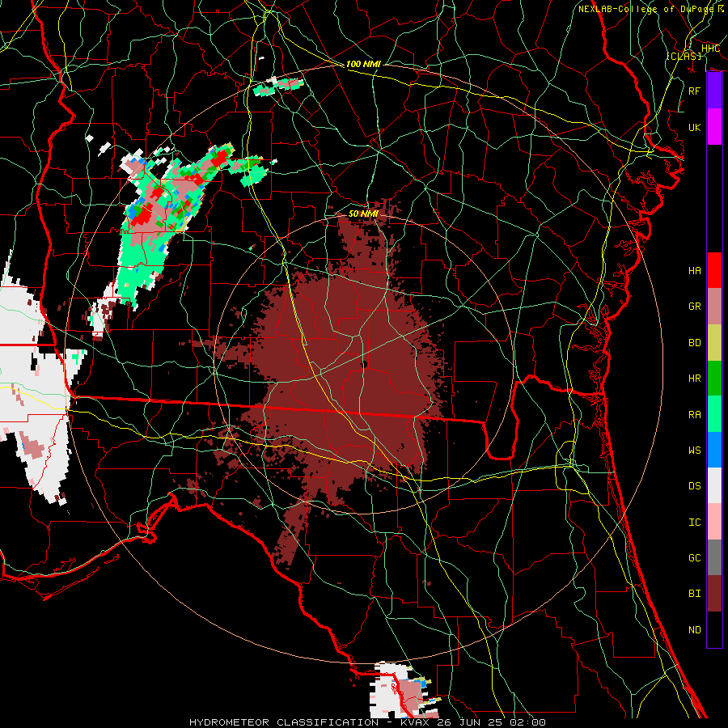Click the purple RF legend color swatch
This screenshot has height=728, width=728.
tap(714, 91)
